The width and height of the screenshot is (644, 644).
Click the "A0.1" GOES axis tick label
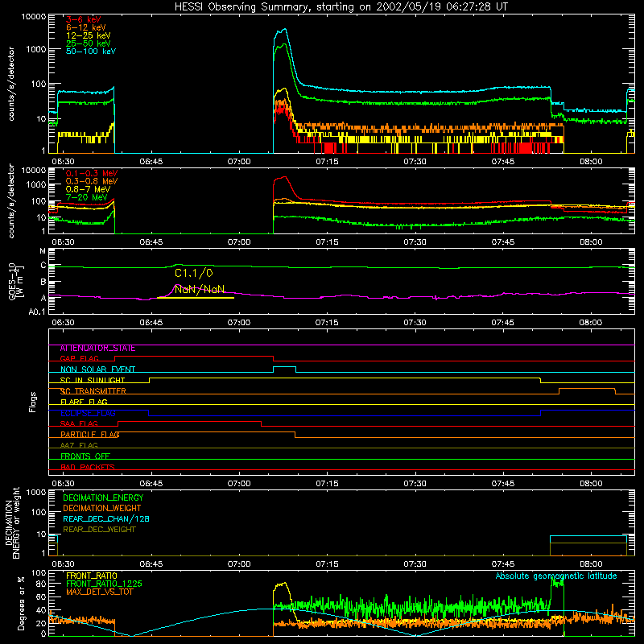[37, 312]
